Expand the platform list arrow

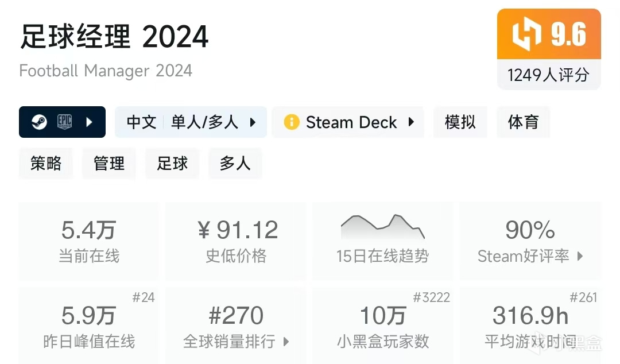89,122
